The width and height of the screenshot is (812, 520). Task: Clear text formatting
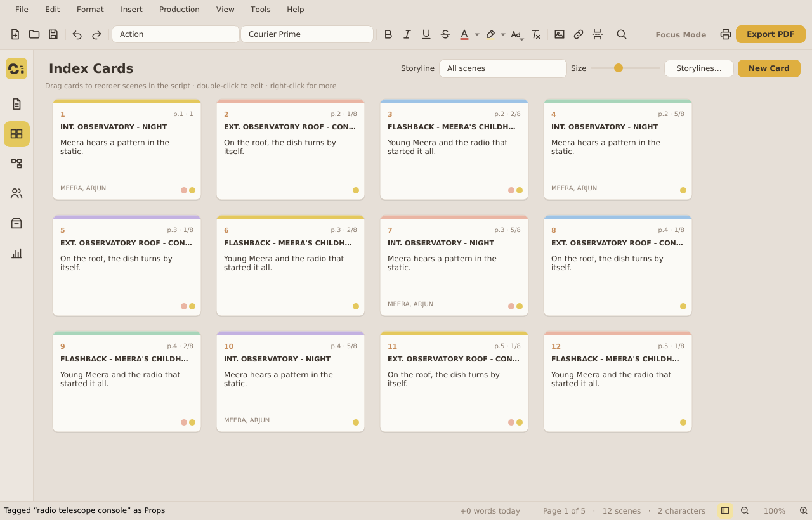tap(536, 34)
